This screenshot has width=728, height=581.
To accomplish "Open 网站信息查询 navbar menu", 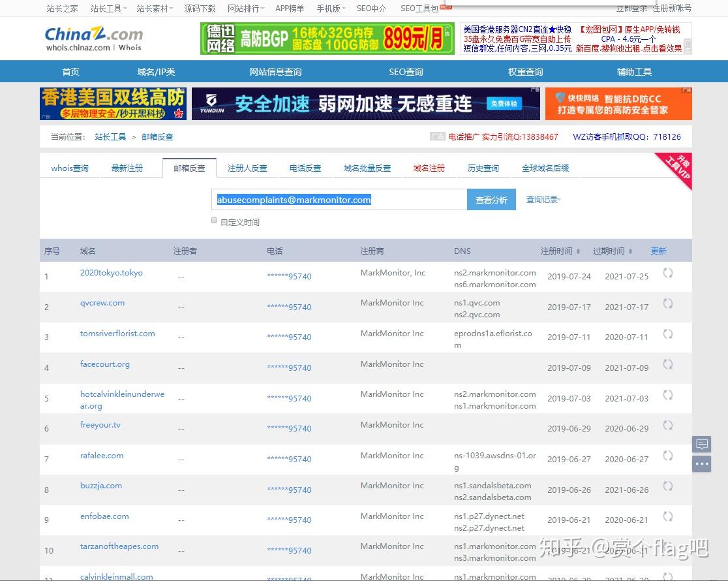I will [x=275, y=72].
